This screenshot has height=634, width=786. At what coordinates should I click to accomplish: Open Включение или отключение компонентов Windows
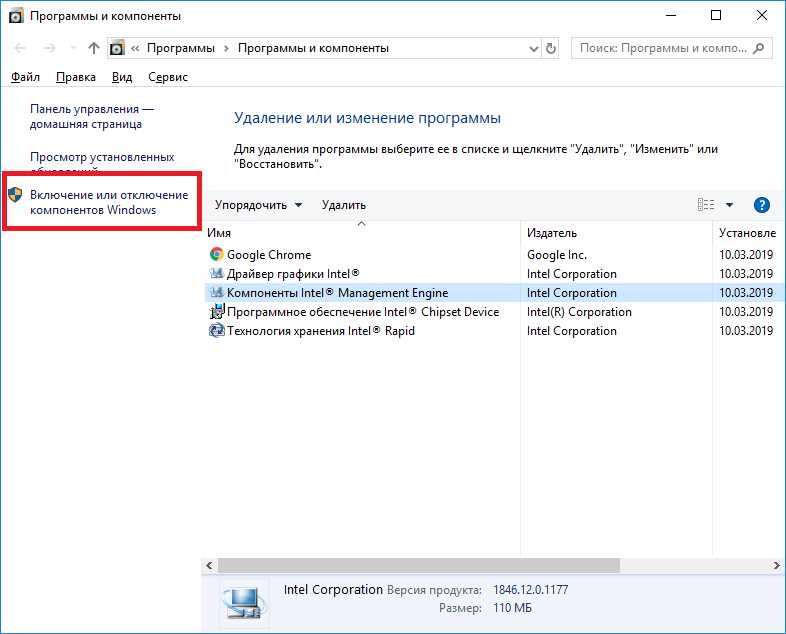click(x=109, y=202)
